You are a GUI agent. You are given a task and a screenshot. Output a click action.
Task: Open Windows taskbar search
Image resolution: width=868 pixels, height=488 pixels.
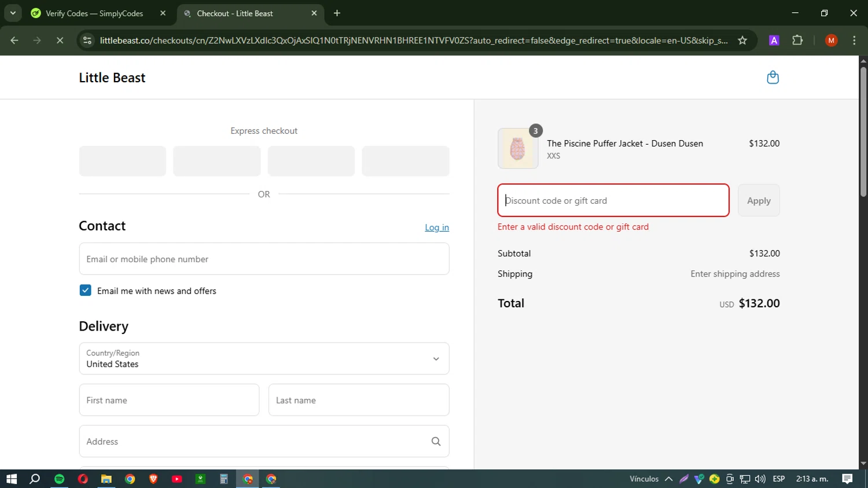(x=35, y=479)
